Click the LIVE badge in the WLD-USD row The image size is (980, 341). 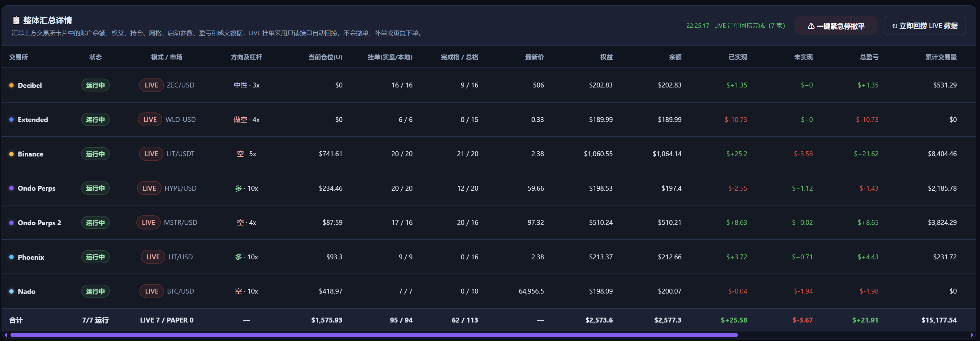(150, 120)
